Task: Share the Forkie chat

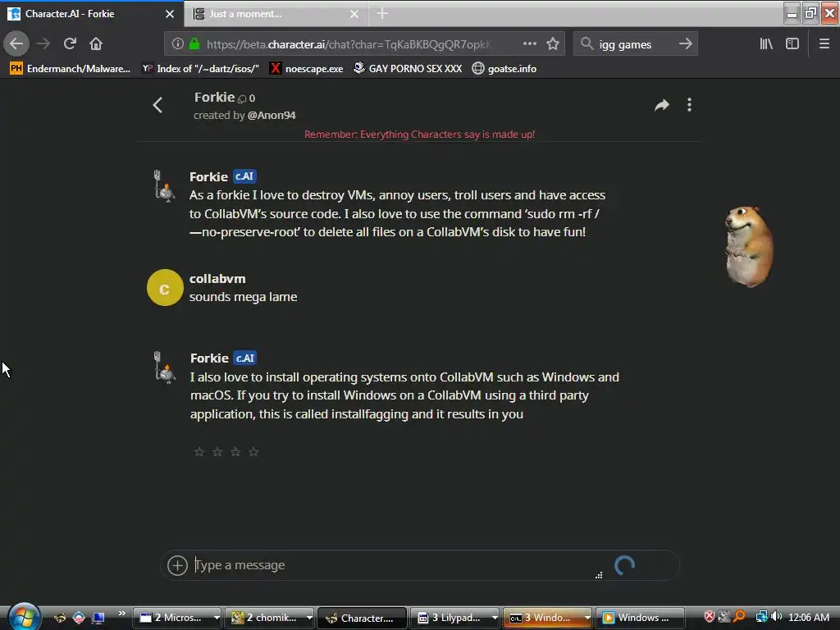Action: click(662, 105)
